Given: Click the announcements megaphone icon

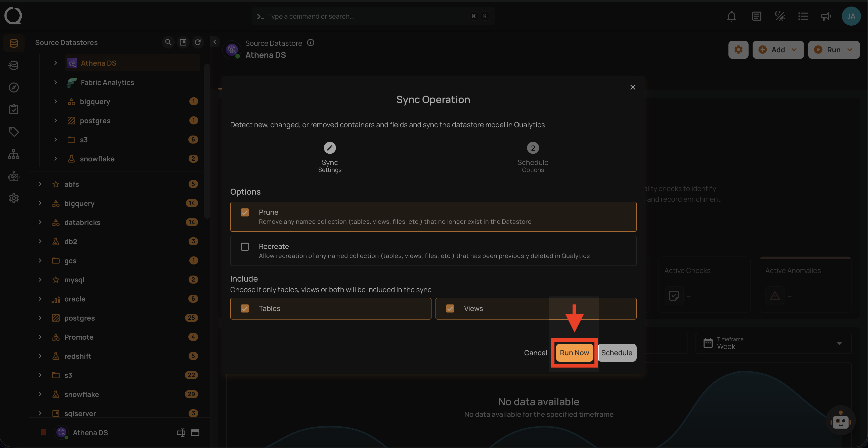Looking at the screenshot, I should 826,16.
